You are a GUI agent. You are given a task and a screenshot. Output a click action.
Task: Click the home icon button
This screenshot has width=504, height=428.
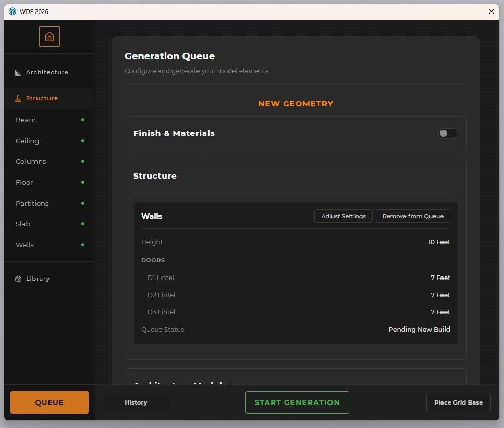point(49,36)
